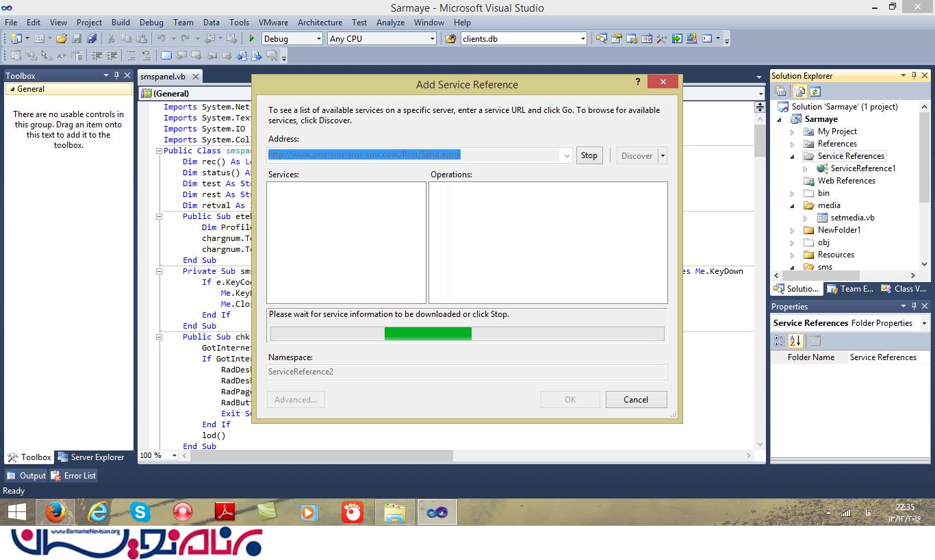Click the Save floppy disk icon

(x=77, y=39)
